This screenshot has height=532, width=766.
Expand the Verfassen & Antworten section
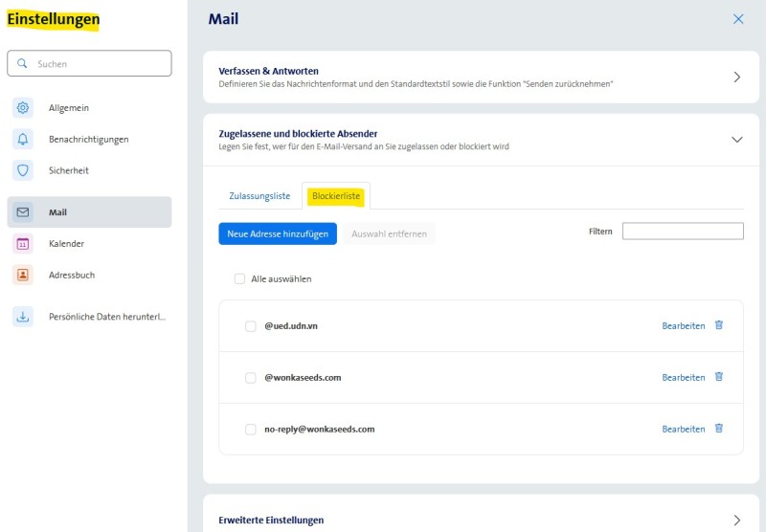[x=736, y=77]
